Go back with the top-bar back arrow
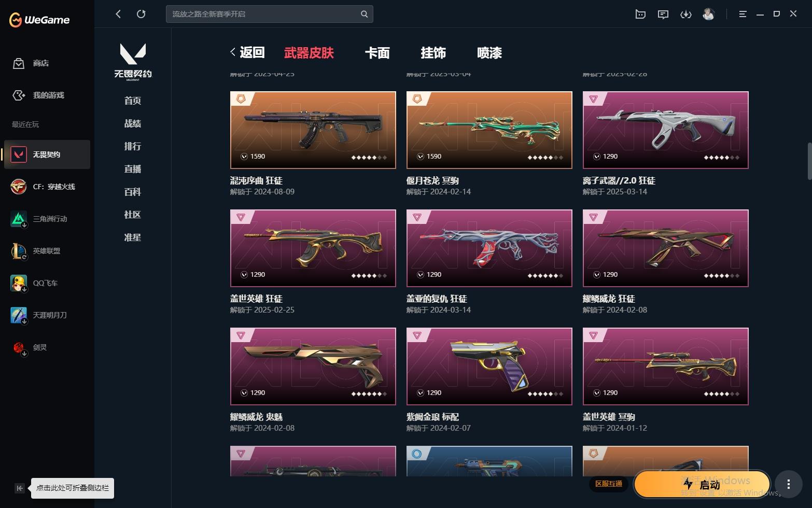The height and width of the screenshot is (508, 812). pyautogui.click(x=118, y=14)
